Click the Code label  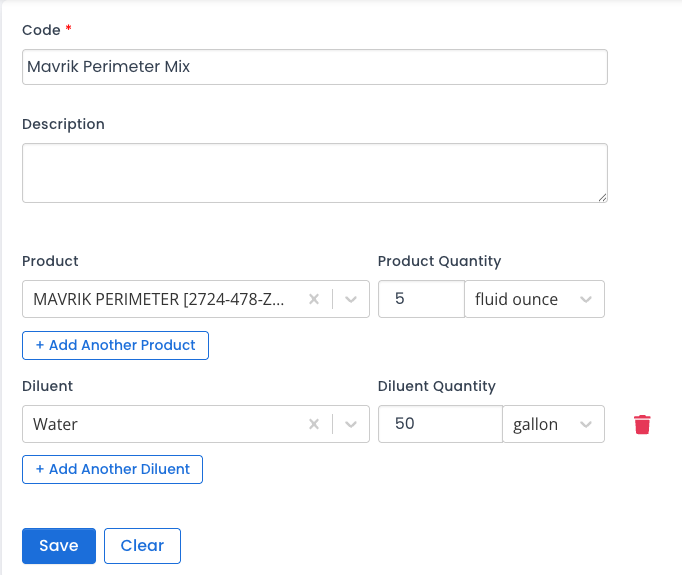click(x=41, y=30)
